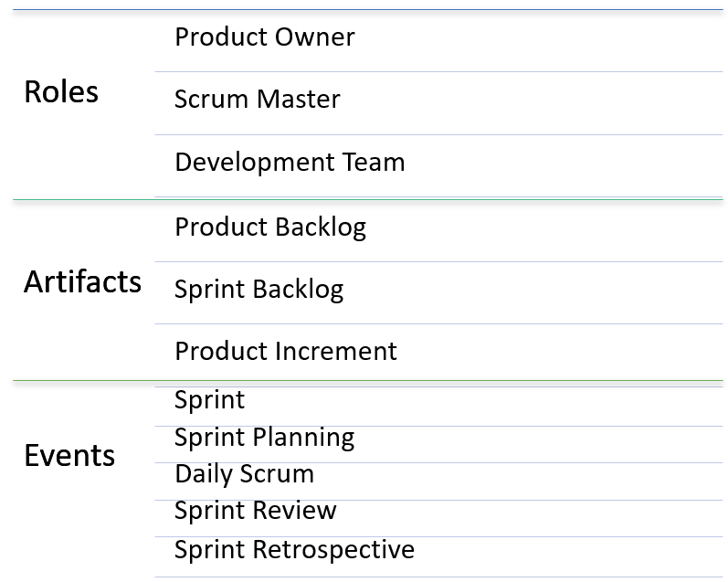This screenshot has height=582, width=728.
Task: Click the thin line between Daily Scrum and Sprint Review
Action: coord(438,500)
